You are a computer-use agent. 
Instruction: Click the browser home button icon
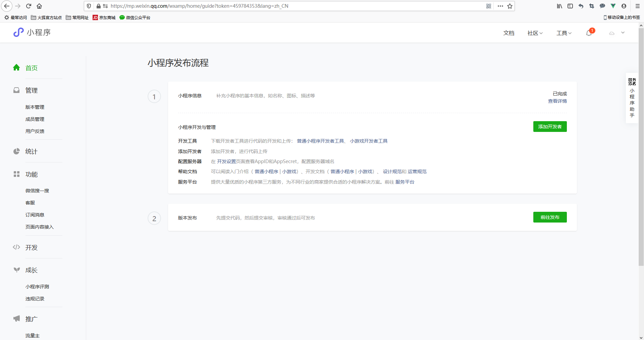39,6
